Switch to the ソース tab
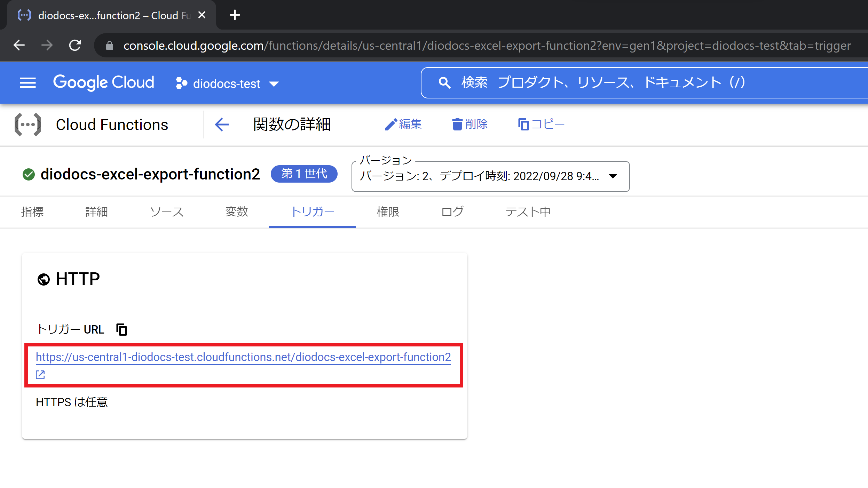 pos(167,212)
